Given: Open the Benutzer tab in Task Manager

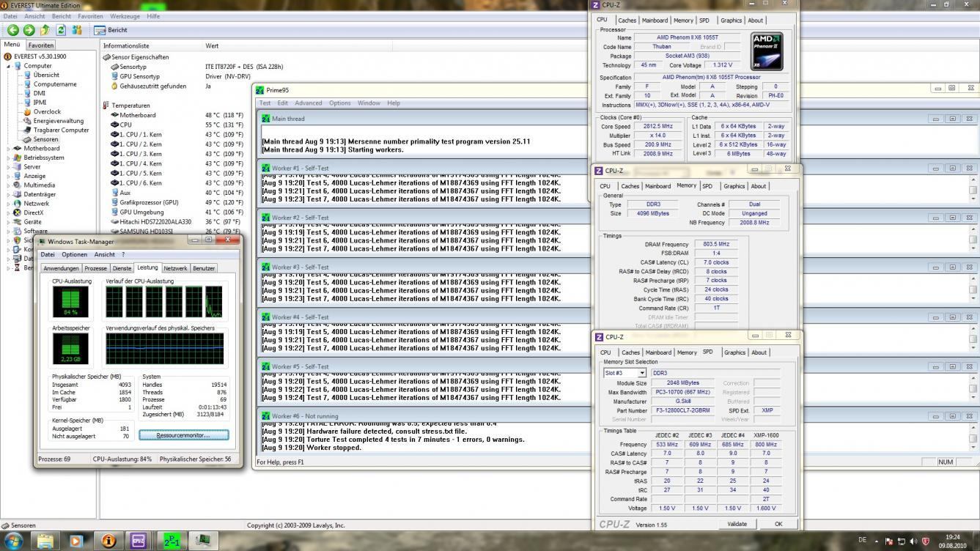Looking at the screenshot, I should [x=203, y=268].
